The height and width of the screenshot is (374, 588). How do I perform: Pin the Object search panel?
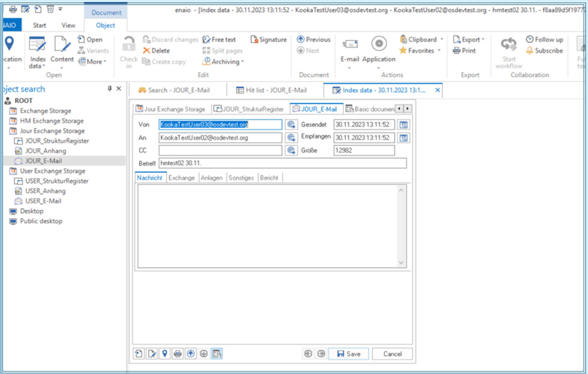click(x=110, y=89)
